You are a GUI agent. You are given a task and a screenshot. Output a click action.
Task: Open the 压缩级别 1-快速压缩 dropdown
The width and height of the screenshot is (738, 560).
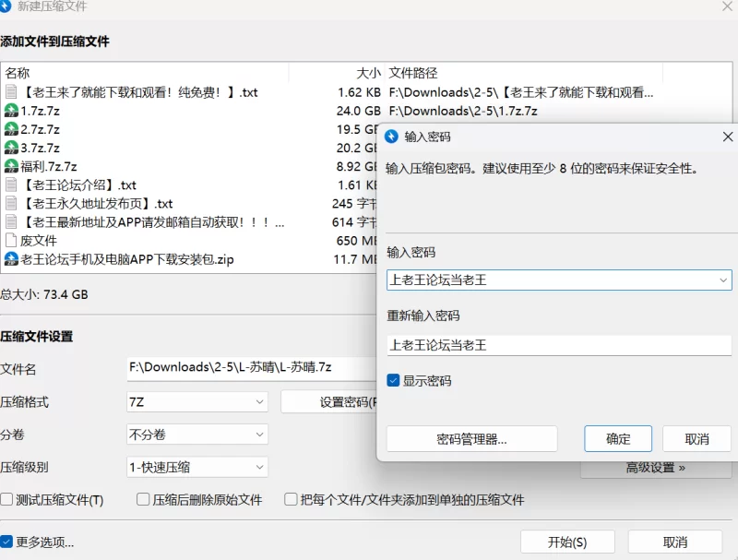pyautogui.click(x=197, y=467)
